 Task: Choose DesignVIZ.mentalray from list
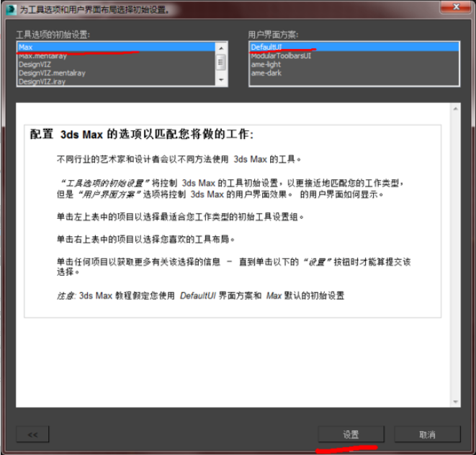click(x=116, y=73)
